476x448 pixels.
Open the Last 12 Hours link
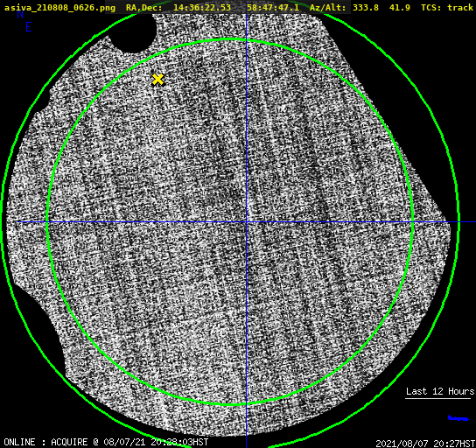(440, 391)
